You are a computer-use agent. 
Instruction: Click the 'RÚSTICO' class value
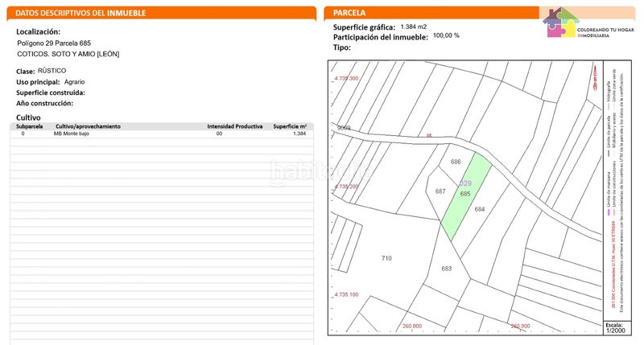(x=52, y=71)
